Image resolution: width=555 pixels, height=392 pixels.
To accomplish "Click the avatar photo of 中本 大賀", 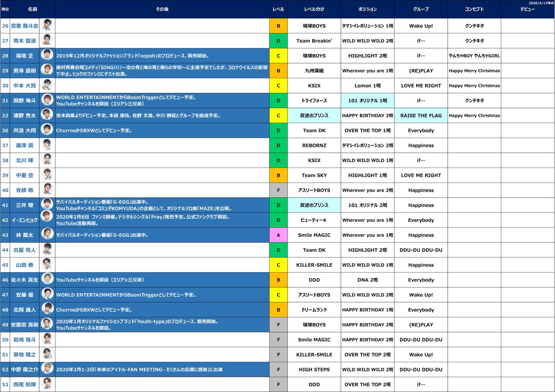I will (48, 86).
